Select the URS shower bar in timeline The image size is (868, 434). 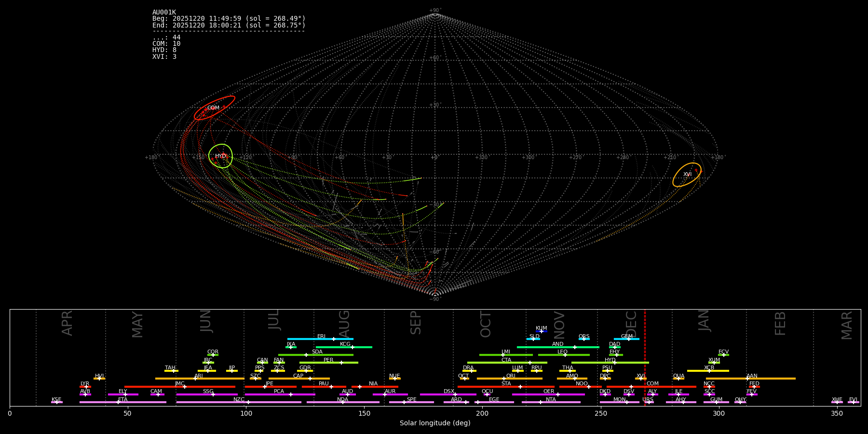(649, 402)
